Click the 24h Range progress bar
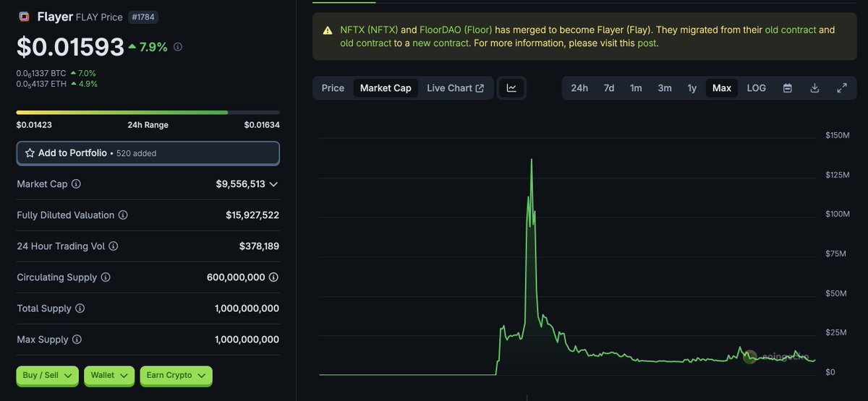Viewport: 868px width, 401px height. 148,112
